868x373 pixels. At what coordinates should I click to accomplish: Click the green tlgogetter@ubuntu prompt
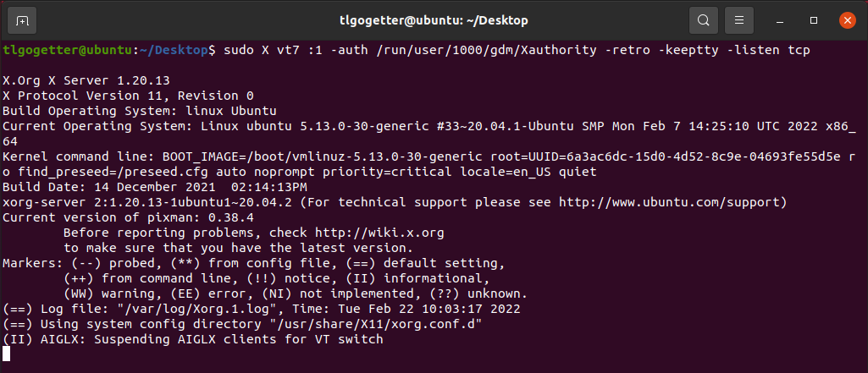[68, 50]
